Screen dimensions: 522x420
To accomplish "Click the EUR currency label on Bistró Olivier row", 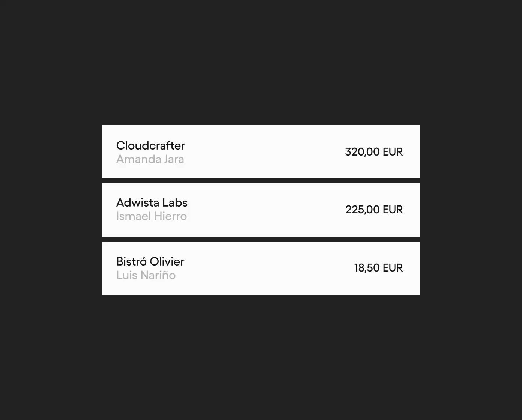I will point(393,268).
